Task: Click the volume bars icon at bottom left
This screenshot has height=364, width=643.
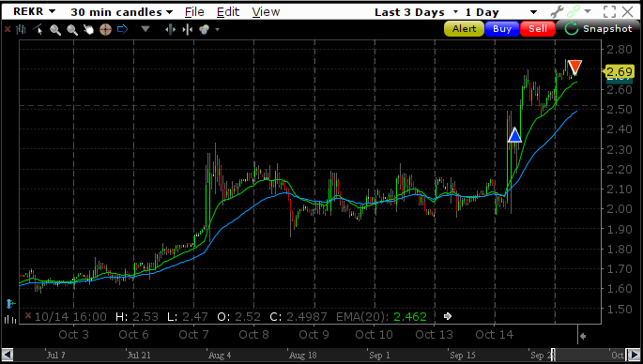Action: pyautogui.click(x=10, y=319)
